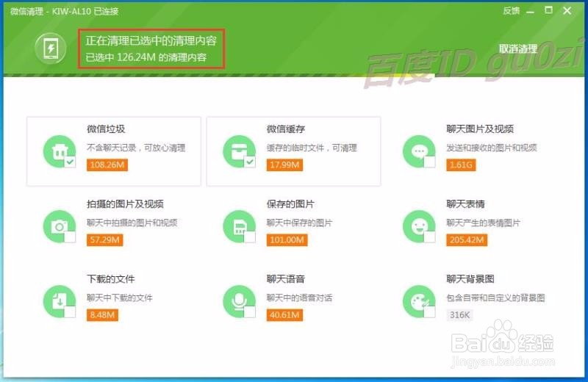Viewport: 588px width, 382px height.
Task: Click the 8.48M size badge
Action: tap(102, 315)
